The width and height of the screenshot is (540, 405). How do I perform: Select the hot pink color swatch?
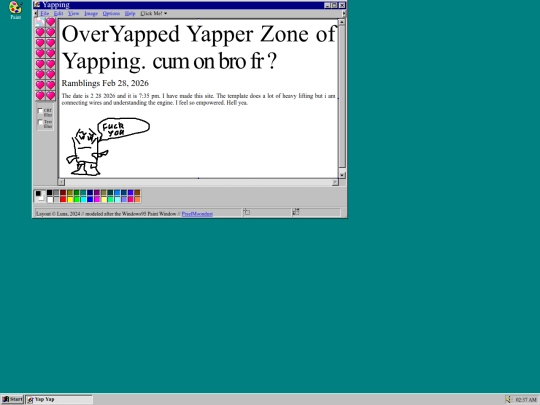[x=131, y=199]
